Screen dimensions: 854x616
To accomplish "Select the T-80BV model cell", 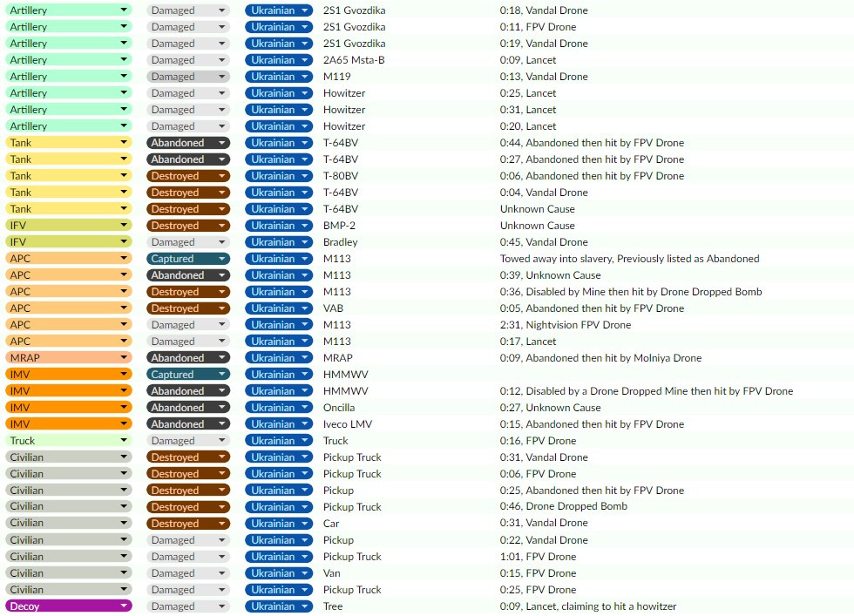I will [341, 176].
